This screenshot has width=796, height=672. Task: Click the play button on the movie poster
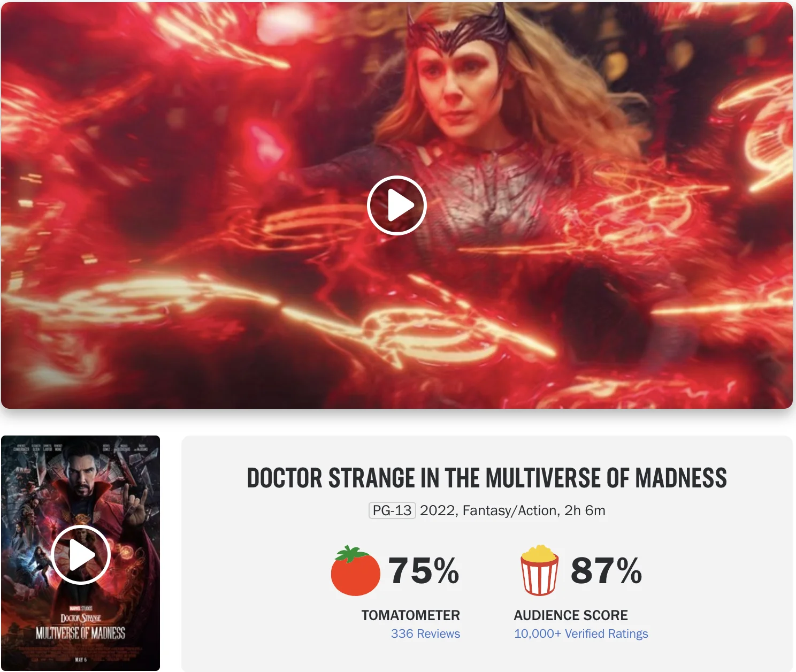tap(81, 555)
